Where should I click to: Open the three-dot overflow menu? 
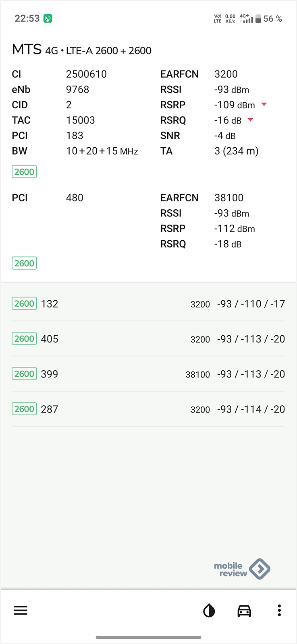point(279,611)
